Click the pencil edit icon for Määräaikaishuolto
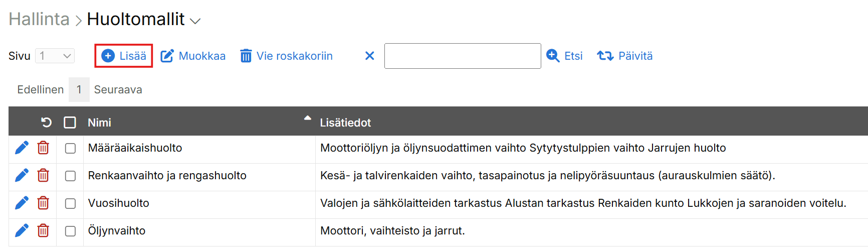The height and width of the screenshot is (247, 868). (x=22, y=148)
